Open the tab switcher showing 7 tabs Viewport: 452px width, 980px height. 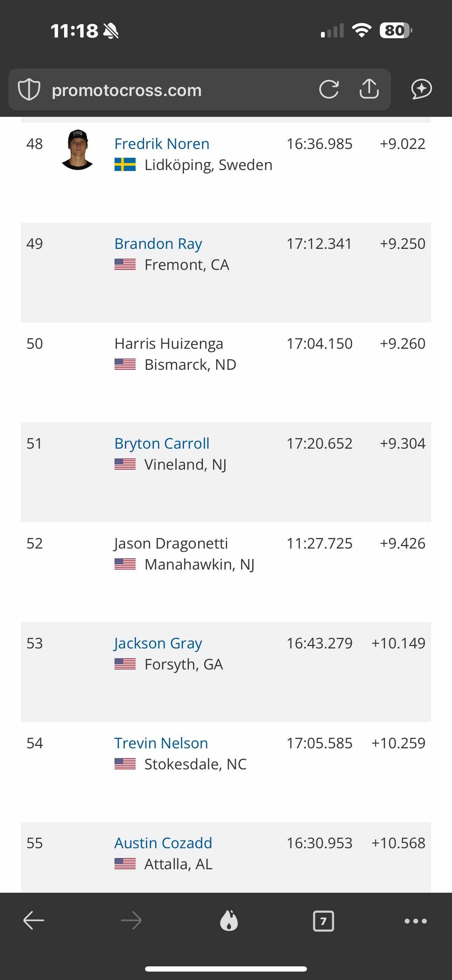[323, 921]
